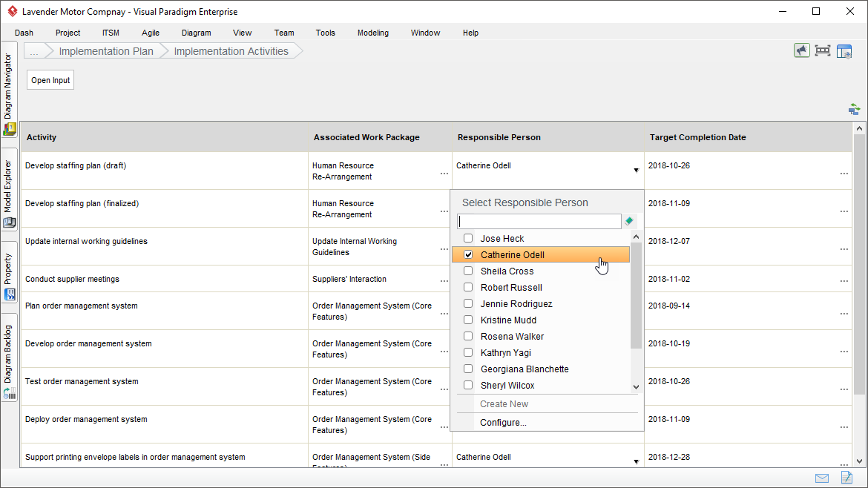Open work package ellipsis for Develop order management system
The width and height of the screenshot is (868, 488).
tap(444, 352)
